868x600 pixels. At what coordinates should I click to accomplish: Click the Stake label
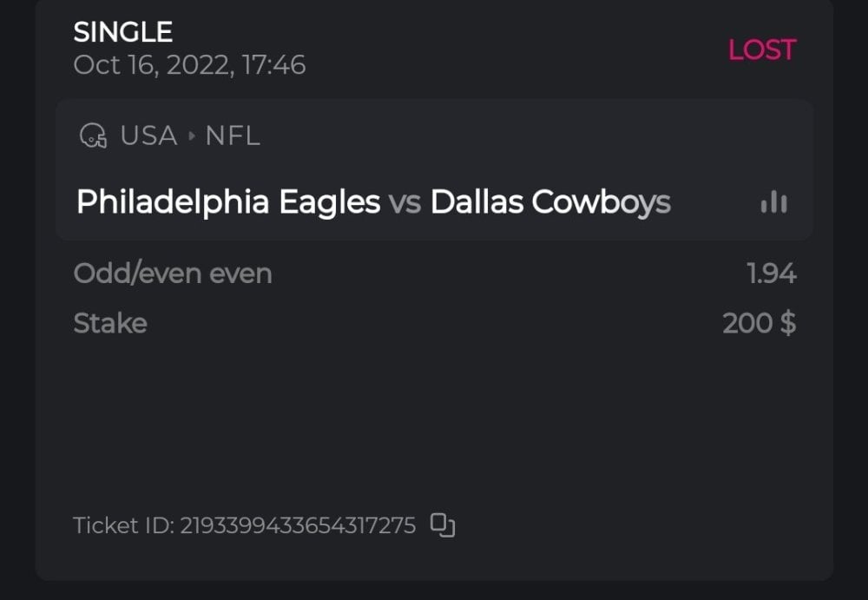110,323
